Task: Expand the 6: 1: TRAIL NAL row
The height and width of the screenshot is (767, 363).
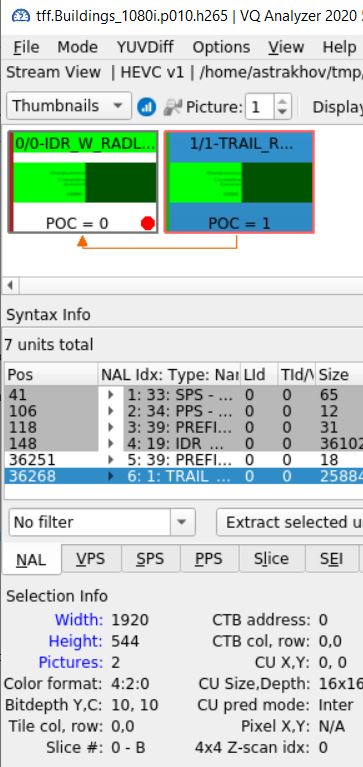Action: tap(111, 476)
